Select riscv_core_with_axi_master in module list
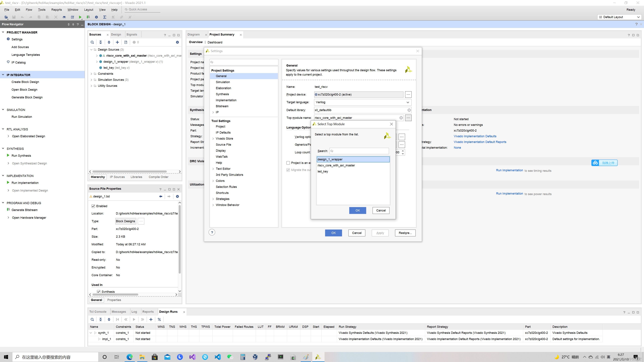Viewport: 644px width, 362px height. coord(336,165)
